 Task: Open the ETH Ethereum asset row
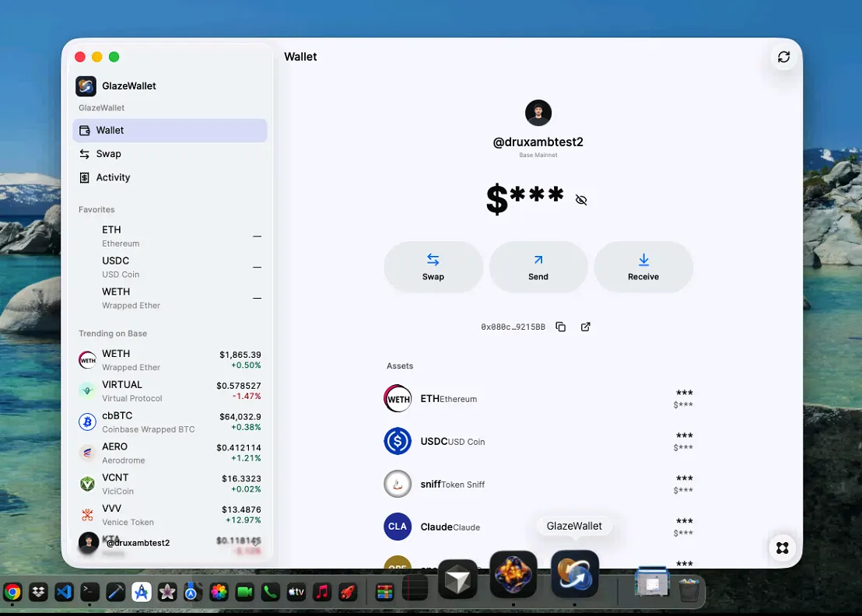(x=538, y=399)
